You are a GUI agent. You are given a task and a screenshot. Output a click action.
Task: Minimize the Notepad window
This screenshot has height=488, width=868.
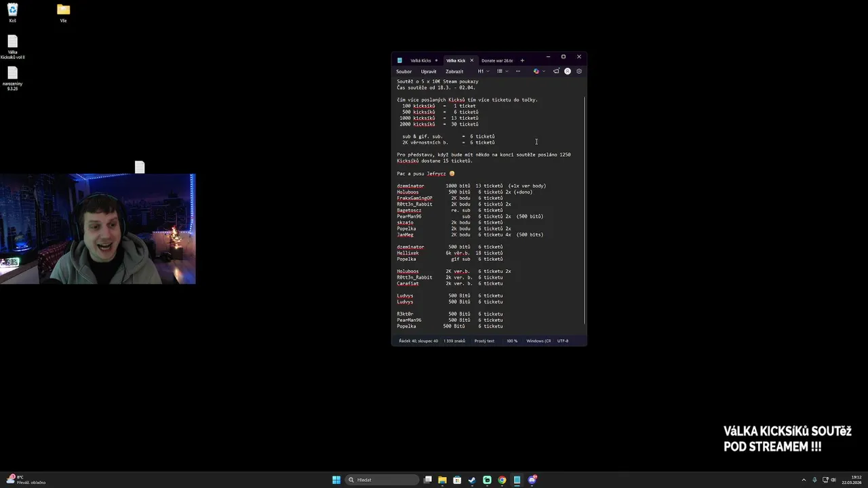click(x=548, y=57)
